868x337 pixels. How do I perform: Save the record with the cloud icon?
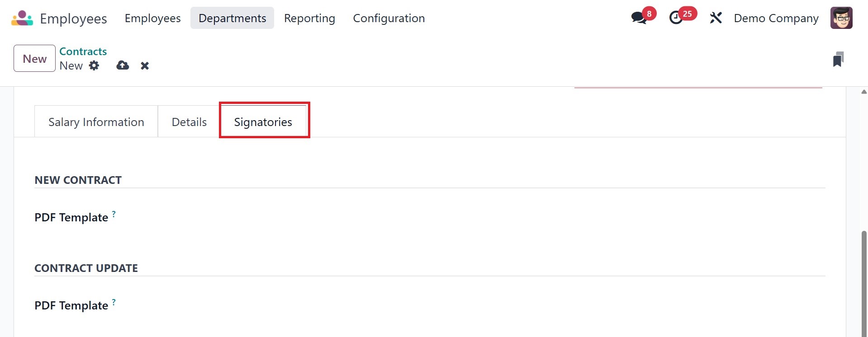point(123,66)
